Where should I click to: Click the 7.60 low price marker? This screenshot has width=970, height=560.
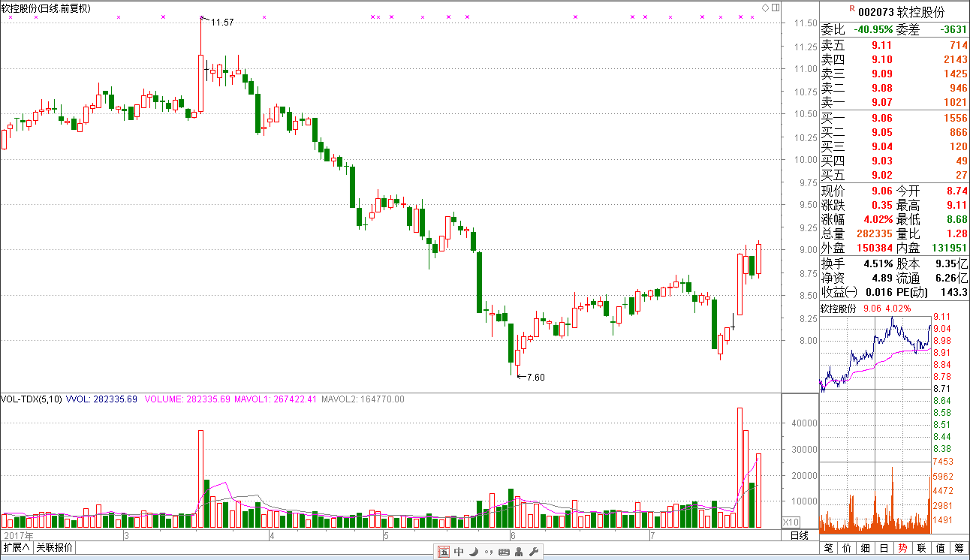point(535,378)
